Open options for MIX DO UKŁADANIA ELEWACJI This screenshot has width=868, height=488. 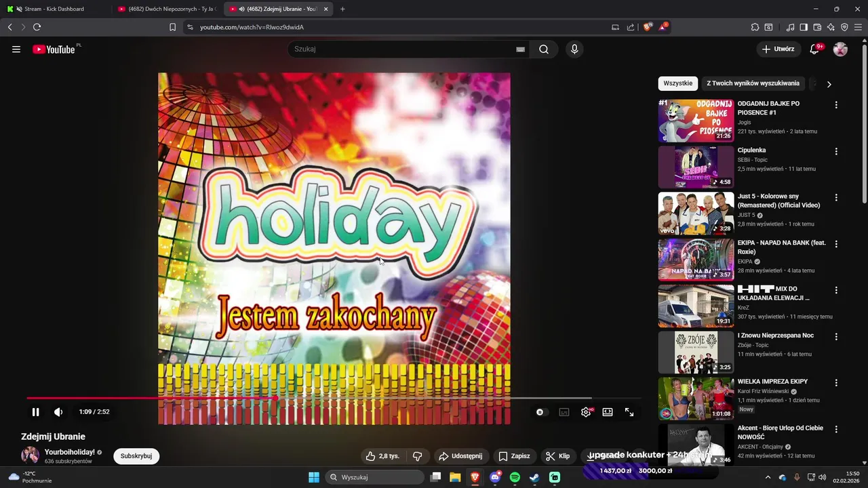coord(836,290)
